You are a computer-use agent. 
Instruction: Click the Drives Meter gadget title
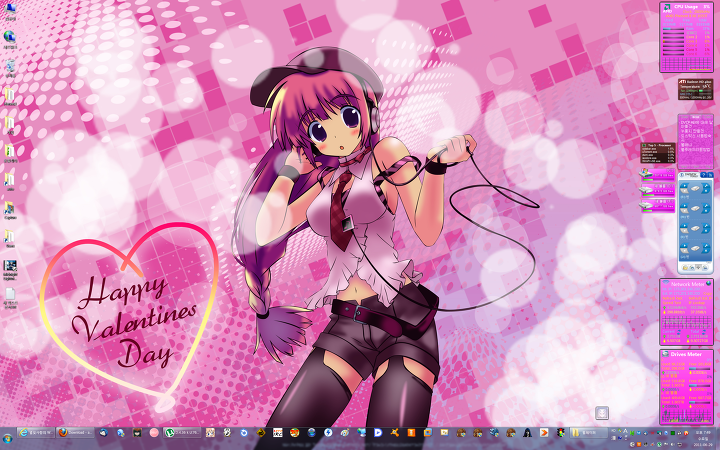click(687, 354)
